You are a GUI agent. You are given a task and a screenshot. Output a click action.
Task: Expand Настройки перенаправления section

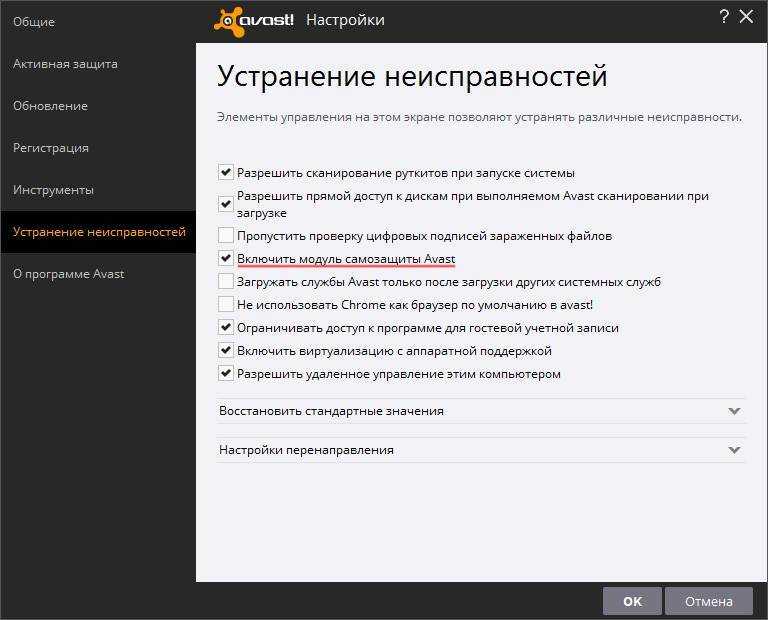pyautogui.click(x=481, y=450)
